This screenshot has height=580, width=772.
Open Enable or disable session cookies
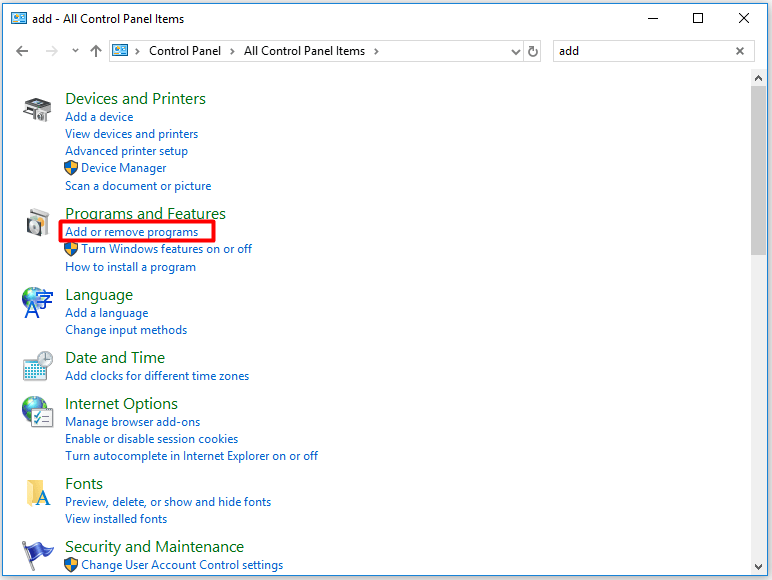152,439
